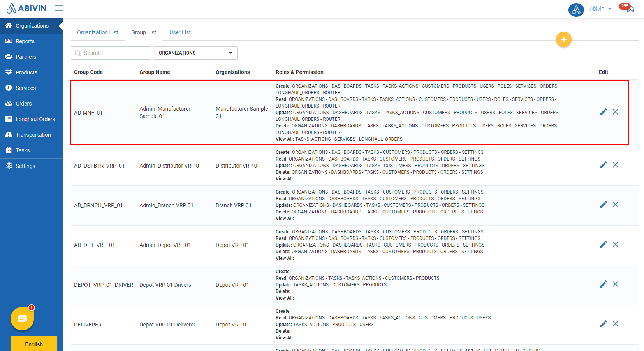Screen dimensions: 644x351
Task: Edit the AD_DSTBTR_VRP_01 group with the pencil icon
Action: tap(604, 165)
